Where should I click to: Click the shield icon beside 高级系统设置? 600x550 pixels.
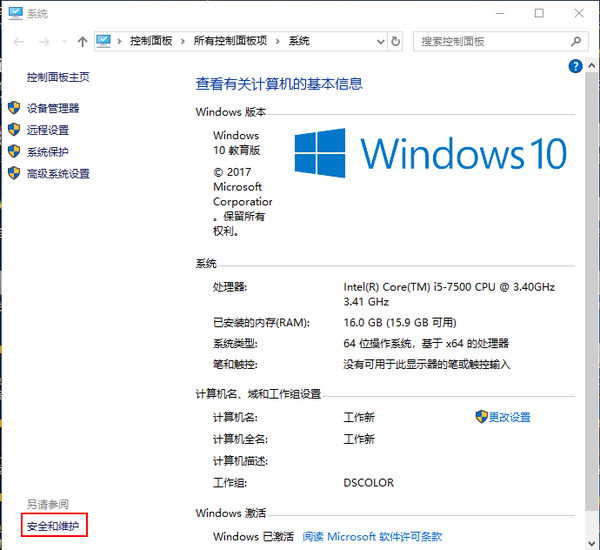click(x=14, y=173)
